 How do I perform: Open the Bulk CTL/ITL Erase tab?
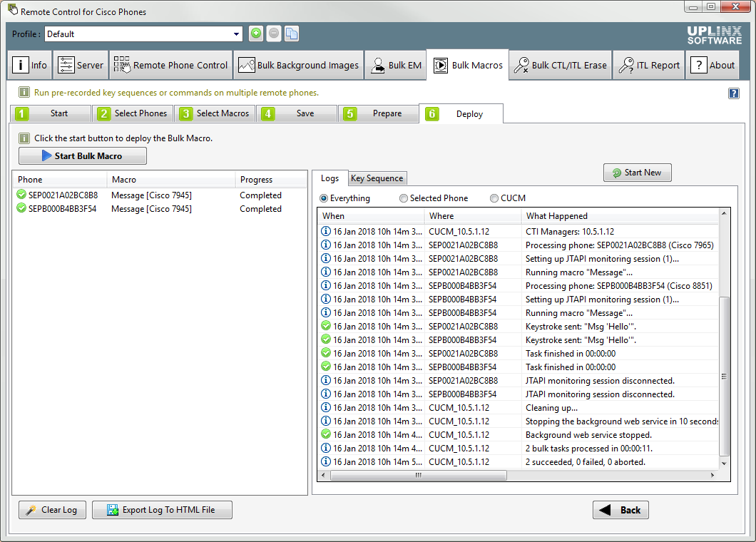coord(561,65)
